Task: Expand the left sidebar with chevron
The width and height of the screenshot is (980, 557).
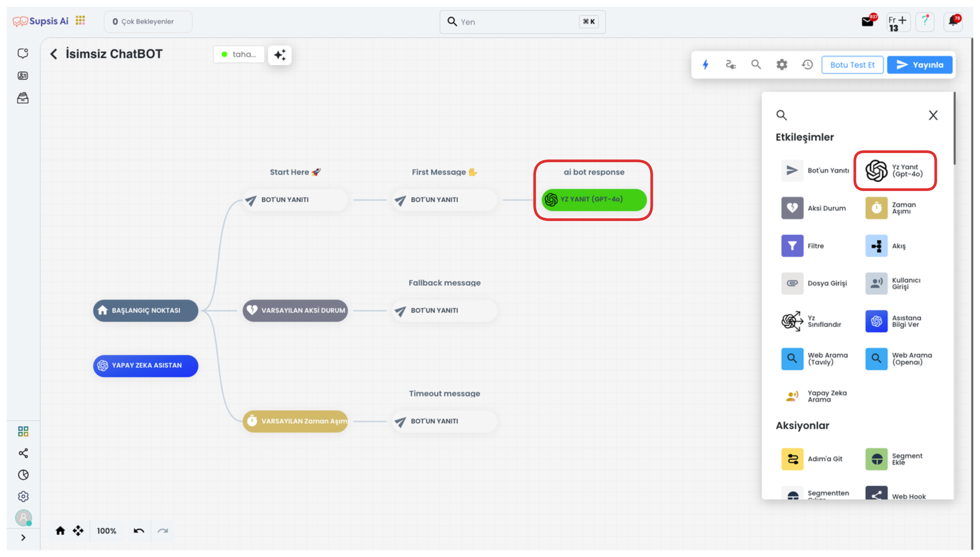Action: 23,538
